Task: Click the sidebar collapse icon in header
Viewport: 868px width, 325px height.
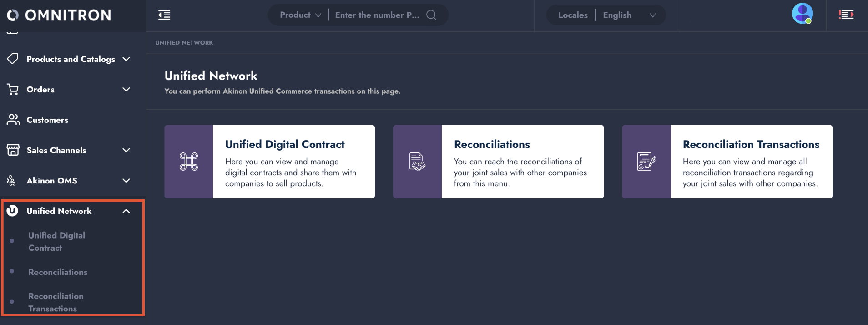Action: coord(164,15)
